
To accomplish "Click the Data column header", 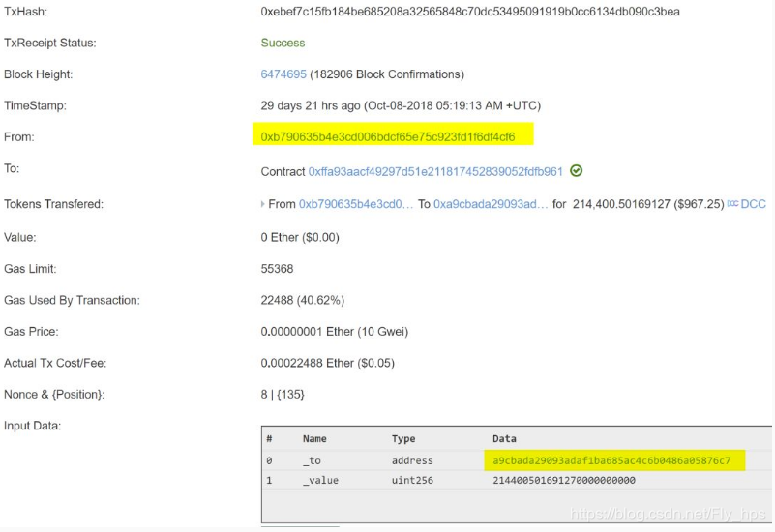I will pyautogui.click(x=504, y=438).
